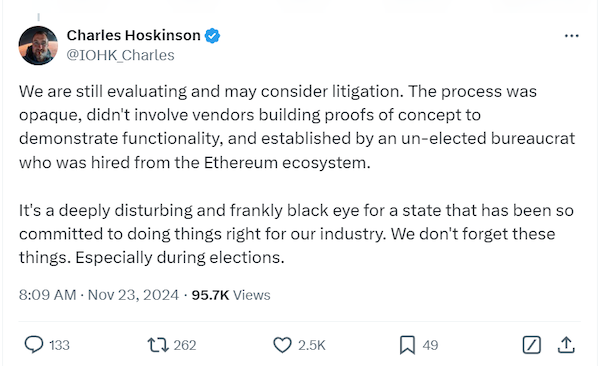This screenshot has width=600, height=366.
Task: Click the Charles Hoskinson display name
Action: point(134,35)
